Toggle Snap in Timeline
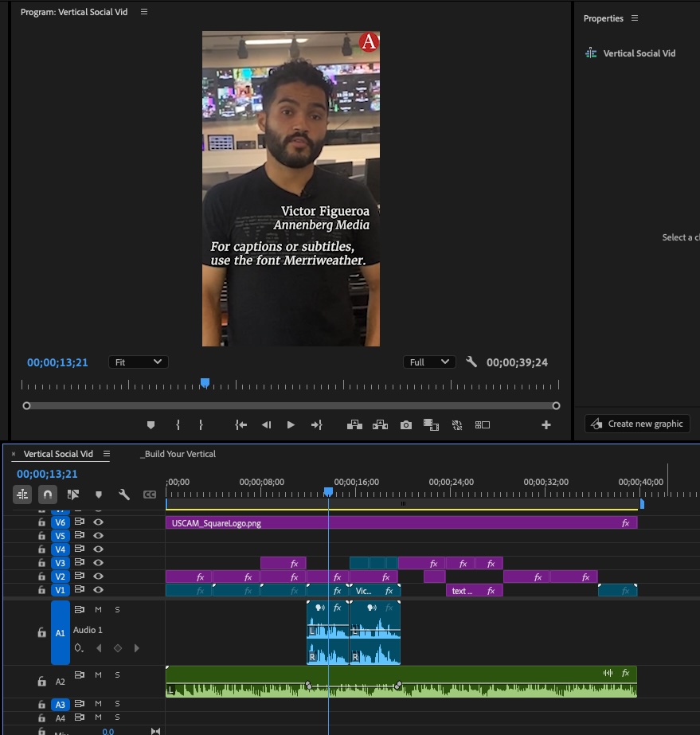 click(x=47, y=495)
